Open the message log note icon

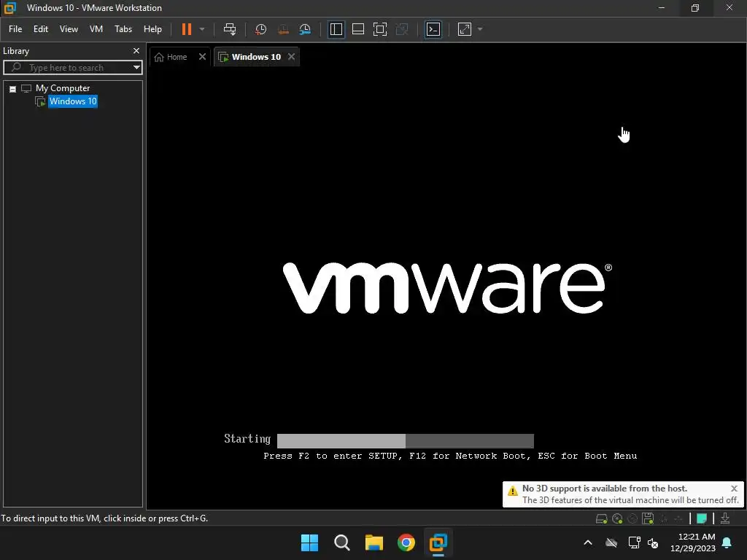(702, 518)
